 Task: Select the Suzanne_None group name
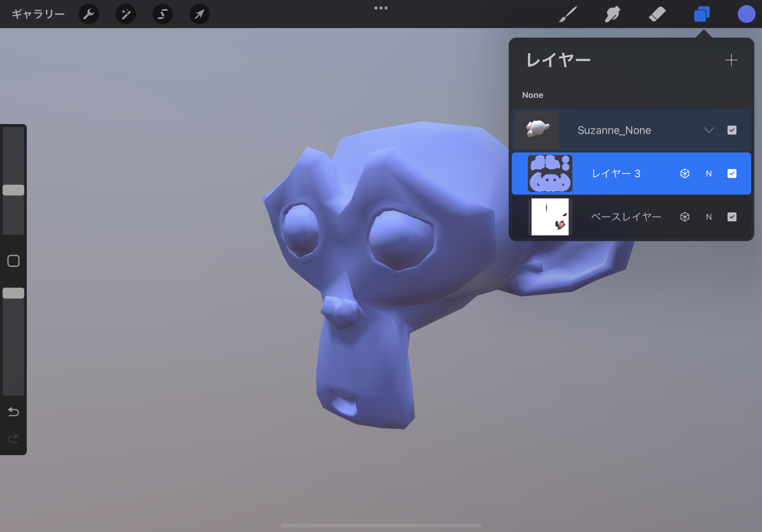click(x=614, y=130)
